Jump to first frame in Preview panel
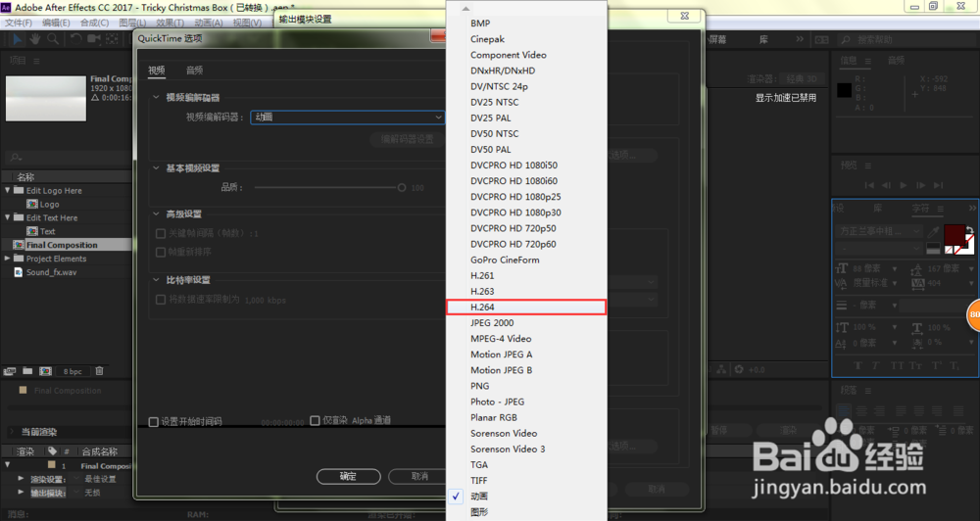The height and width of the screenshot is (521, 980). coord(868,185)
